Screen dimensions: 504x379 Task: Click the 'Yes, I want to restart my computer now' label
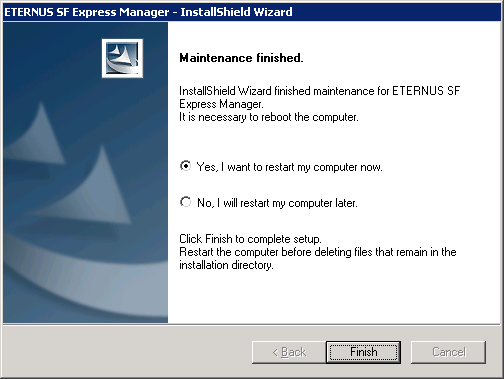[289, 167]
